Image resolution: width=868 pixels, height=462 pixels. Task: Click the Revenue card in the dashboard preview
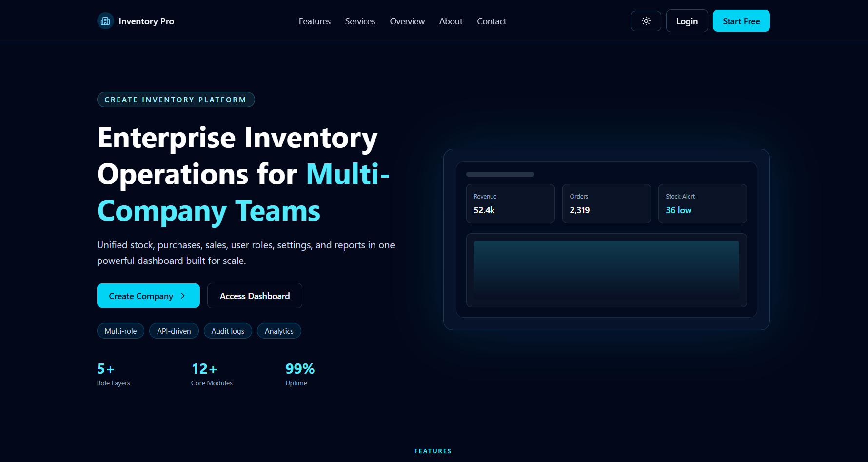pyautogui.click(x=510, y=203)
